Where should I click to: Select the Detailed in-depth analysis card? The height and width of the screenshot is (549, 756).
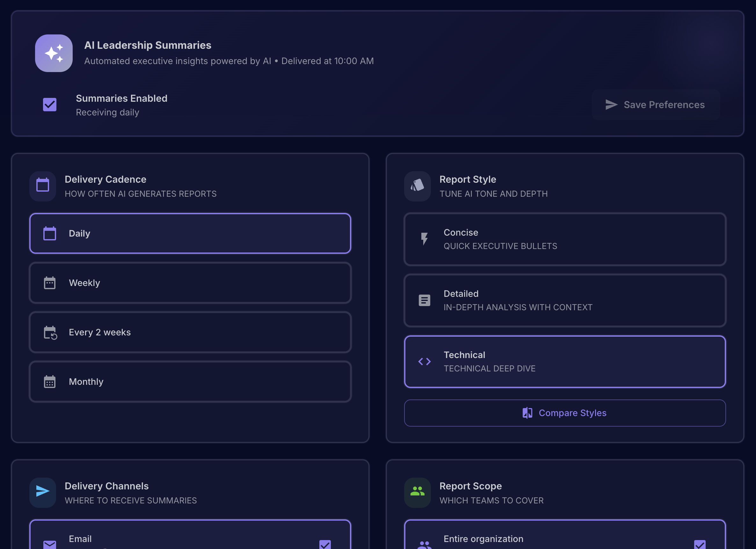coord(564,300)
